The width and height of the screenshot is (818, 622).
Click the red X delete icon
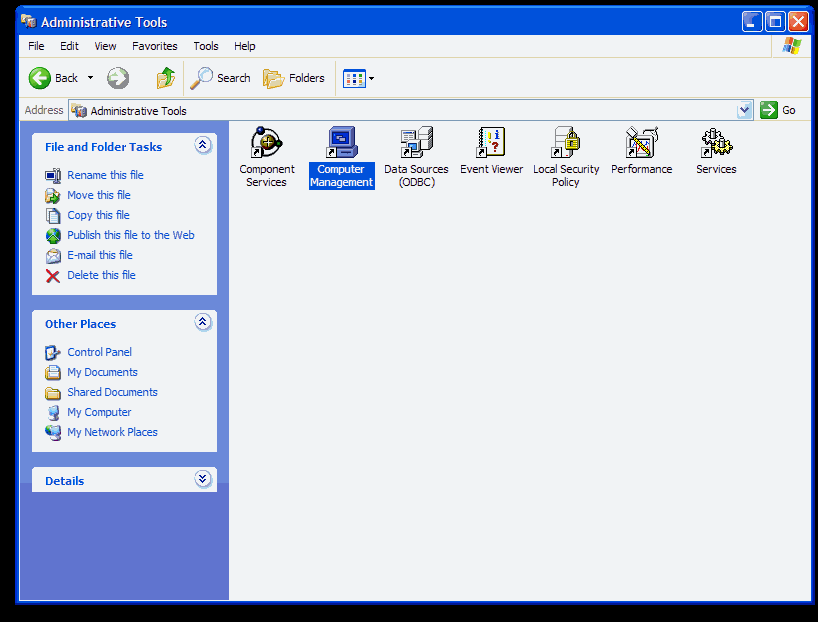tap(53, 276)
